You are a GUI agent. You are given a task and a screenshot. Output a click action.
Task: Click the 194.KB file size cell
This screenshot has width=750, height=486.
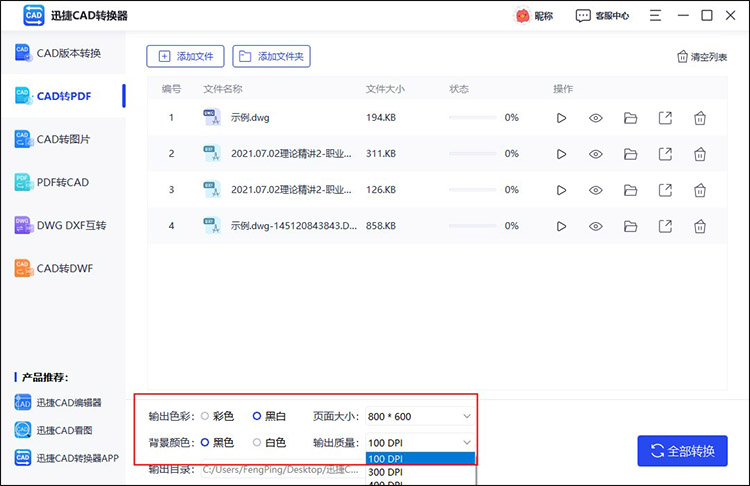pos(381,118)
